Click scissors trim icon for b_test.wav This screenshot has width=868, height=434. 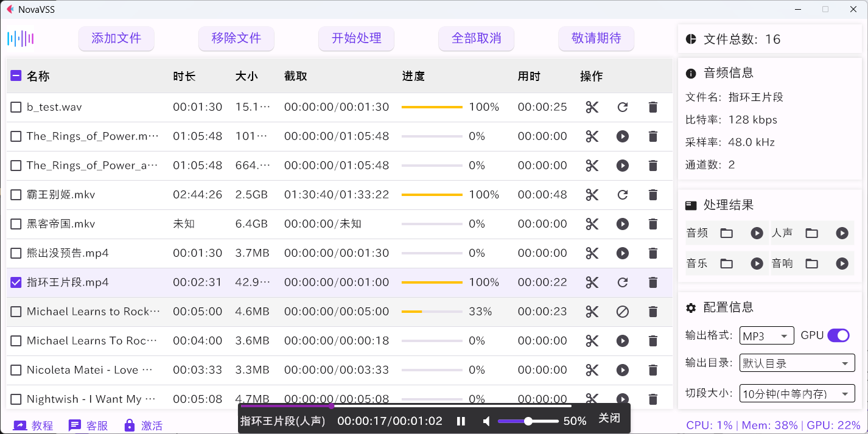point(592,107)
